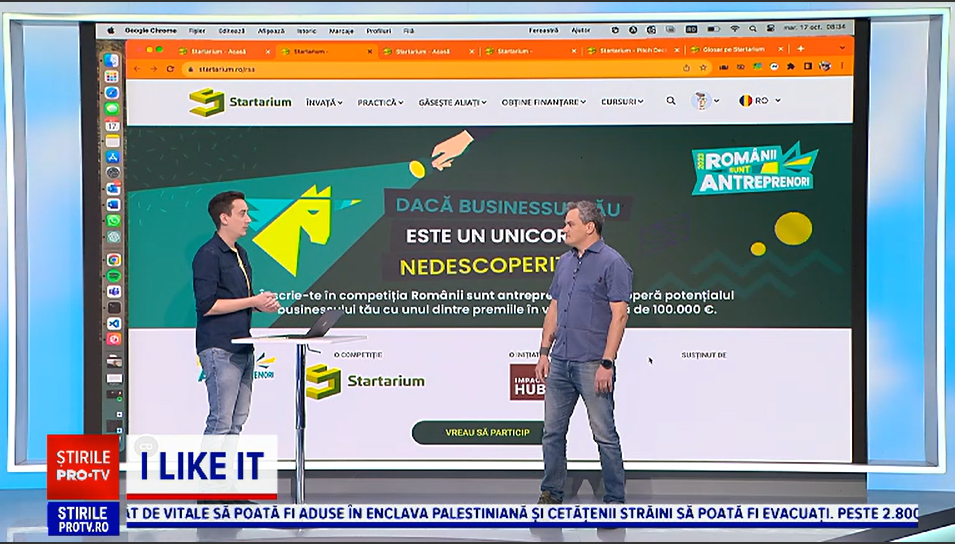Open Outlook from the Dock
Viewport: 955px width, 544px height.
point(113,189)
